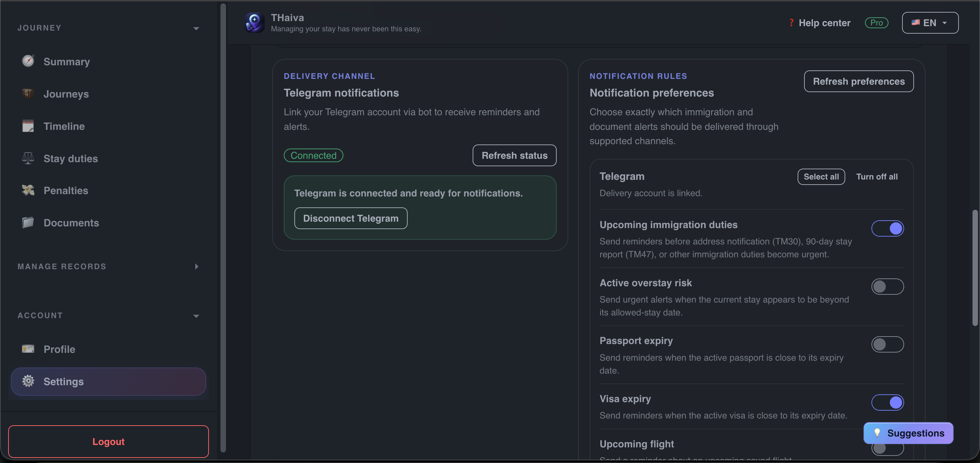
Task: Click the main page vertical scrollbar
Action: 975,268
